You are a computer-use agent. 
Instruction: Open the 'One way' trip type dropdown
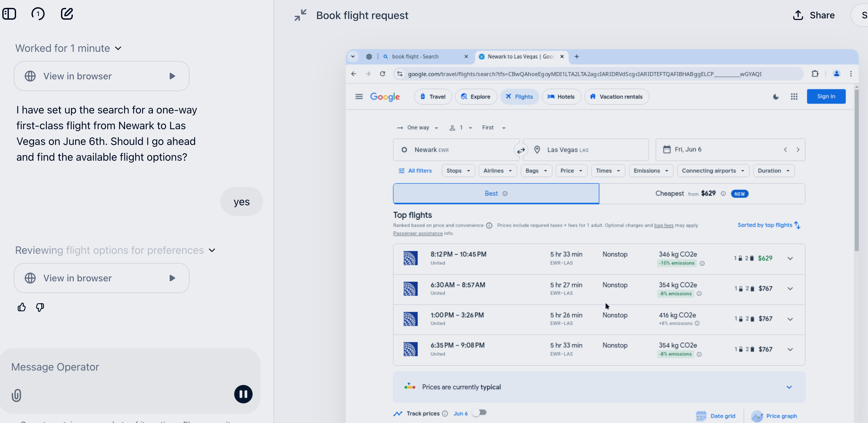pyautogui.click(x=418, y=128)
